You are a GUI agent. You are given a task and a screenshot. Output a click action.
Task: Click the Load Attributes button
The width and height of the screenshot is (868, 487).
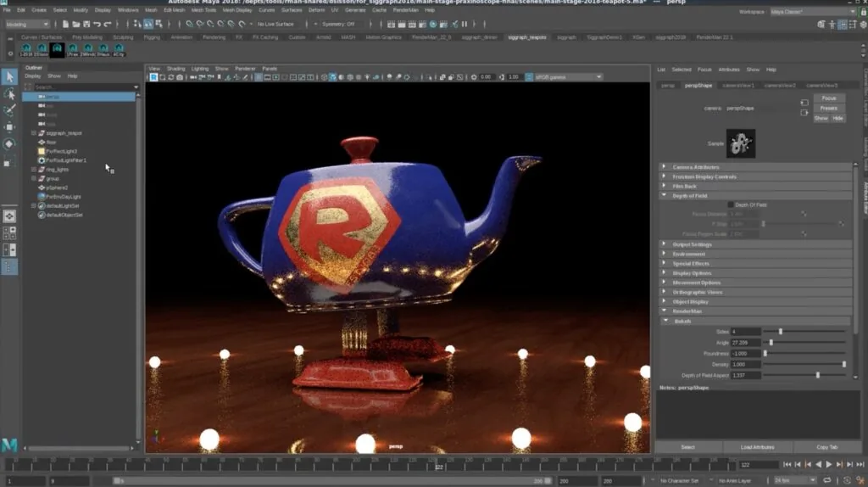tap(757, 447)
